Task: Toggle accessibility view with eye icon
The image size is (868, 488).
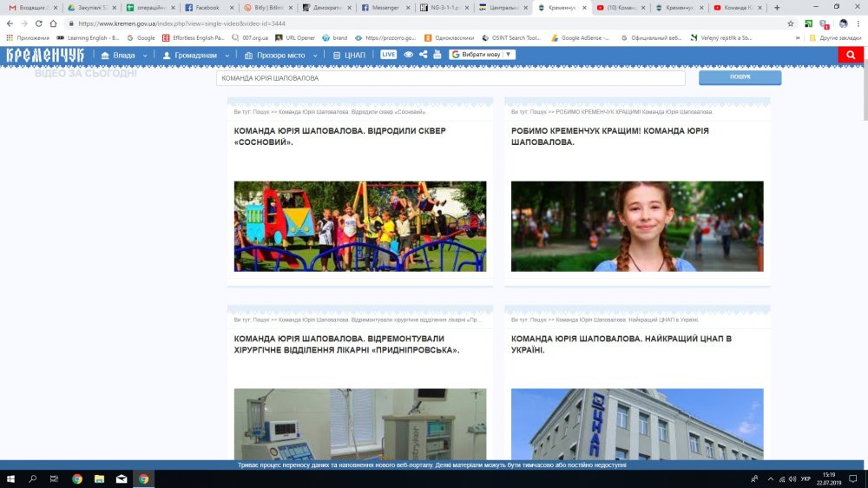Action: point(409,55)
